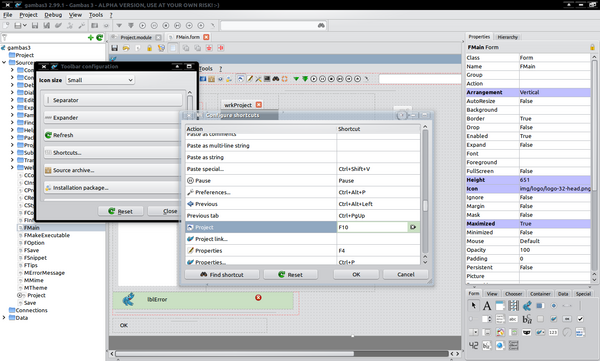
Task: Click the Find shortcut button
Action: pyautogui.click(x=222, y=274)
